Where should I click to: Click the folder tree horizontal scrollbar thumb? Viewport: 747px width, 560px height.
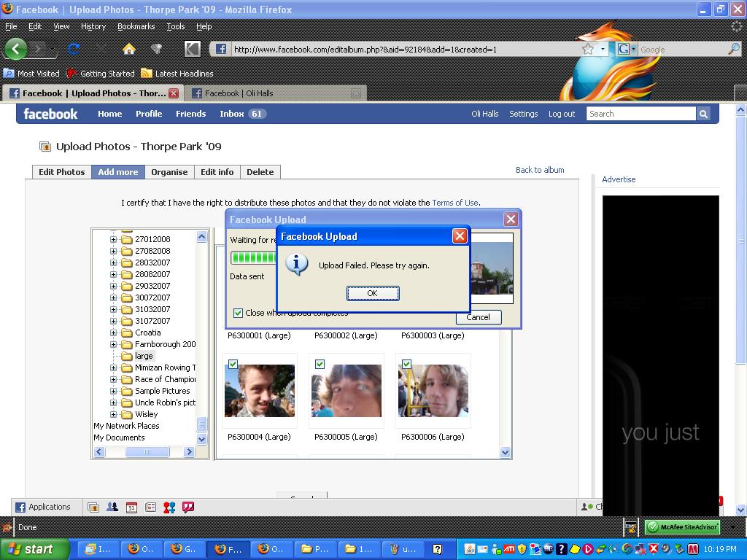coord(147,452)
